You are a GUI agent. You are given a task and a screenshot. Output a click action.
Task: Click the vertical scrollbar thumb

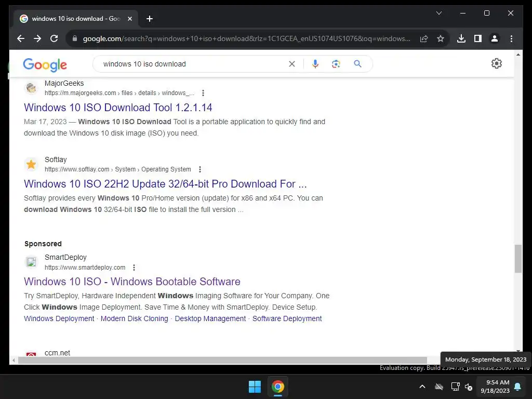tap(518, 259)
